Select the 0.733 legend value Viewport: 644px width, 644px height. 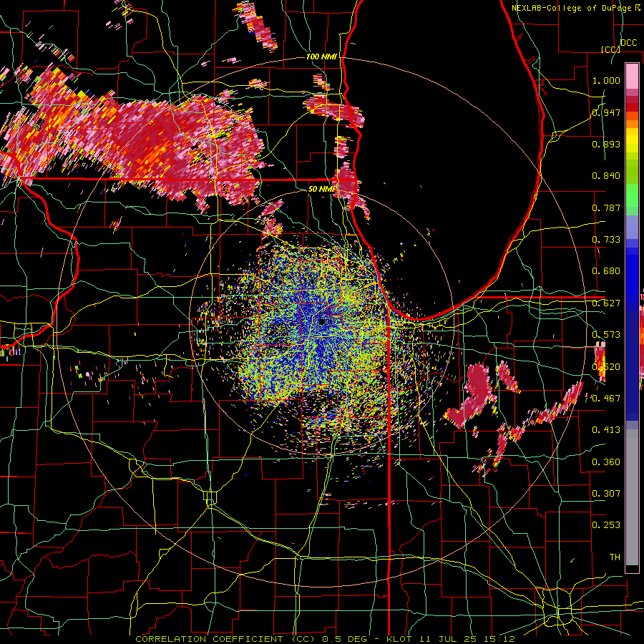click(606, 240)
